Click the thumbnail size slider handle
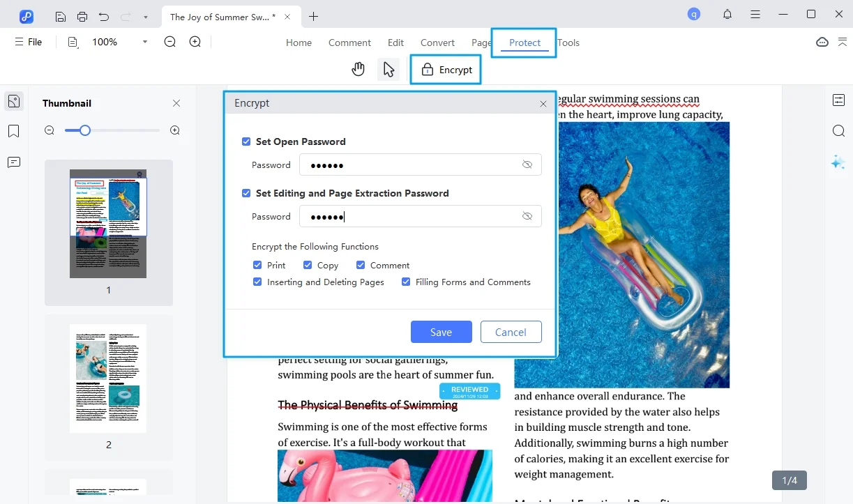 click(84, 130)
